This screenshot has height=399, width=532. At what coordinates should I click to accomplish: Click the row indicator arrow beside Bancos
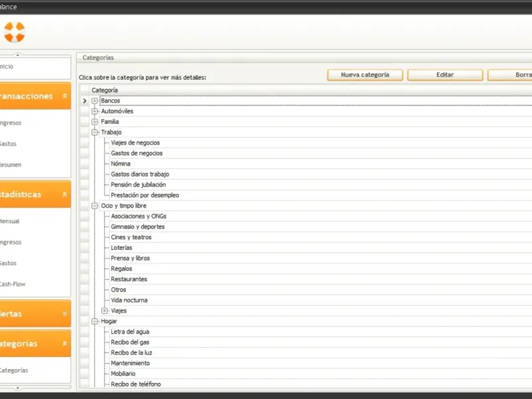[85, 101]
